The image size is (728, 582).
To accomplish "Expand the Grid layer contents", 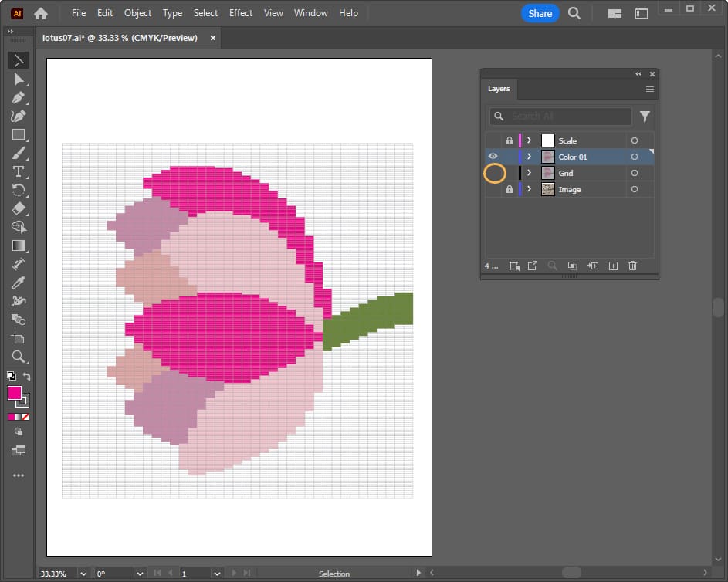I will pyautogui.click(x=529, y=174).
